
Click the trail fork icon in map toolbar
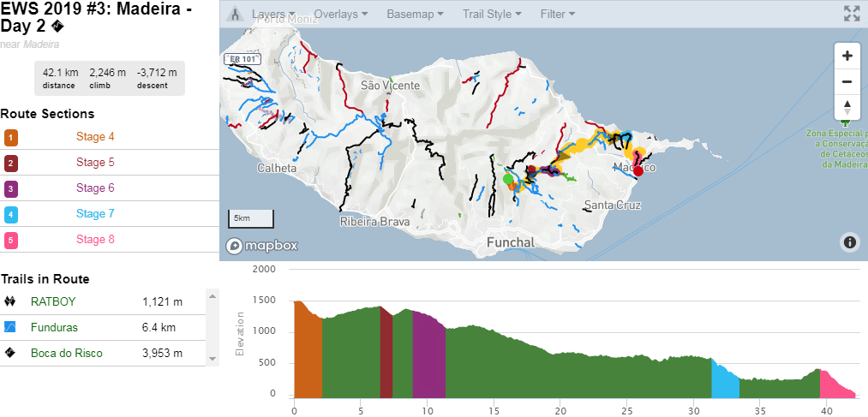point(234,15)
